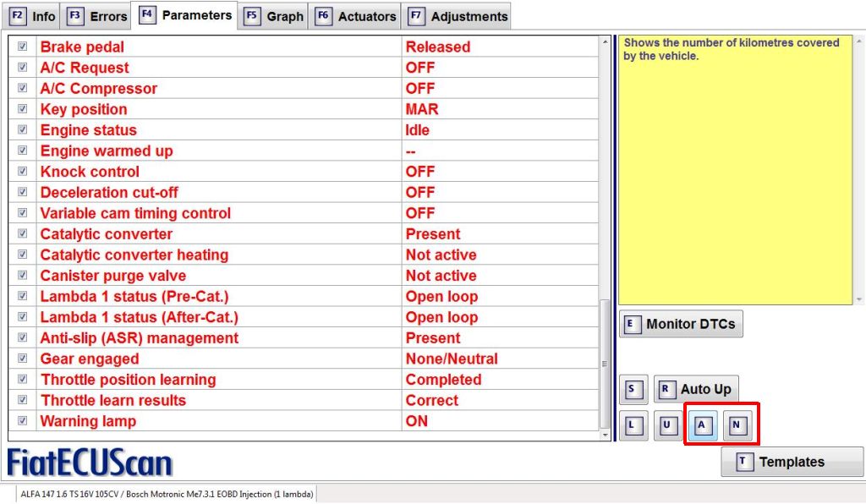866x504 pixels.
Task: Select the Engine status parameter label
Action: tap(88, 130)
